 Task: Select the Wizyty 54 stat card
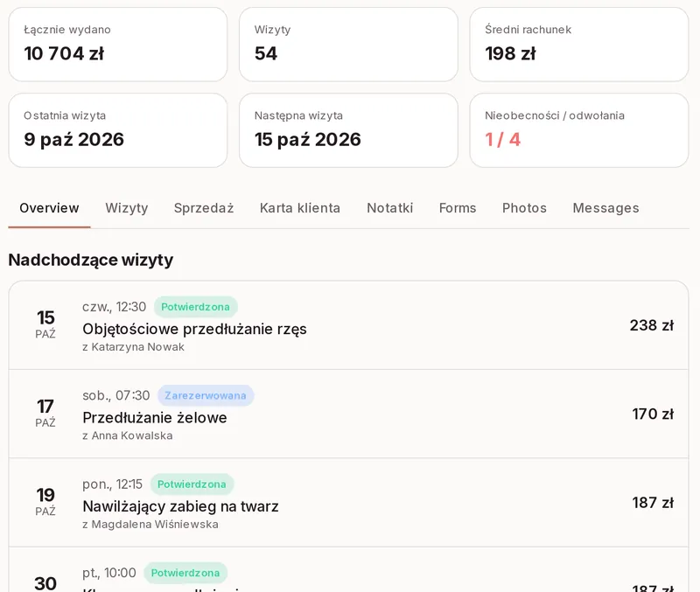[x=348, y=45]
